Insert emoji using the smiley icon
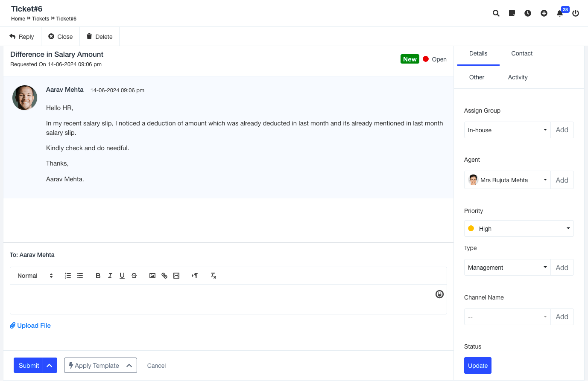The width and height of the screenshot is (588, 384). click(x=439, y=294)
